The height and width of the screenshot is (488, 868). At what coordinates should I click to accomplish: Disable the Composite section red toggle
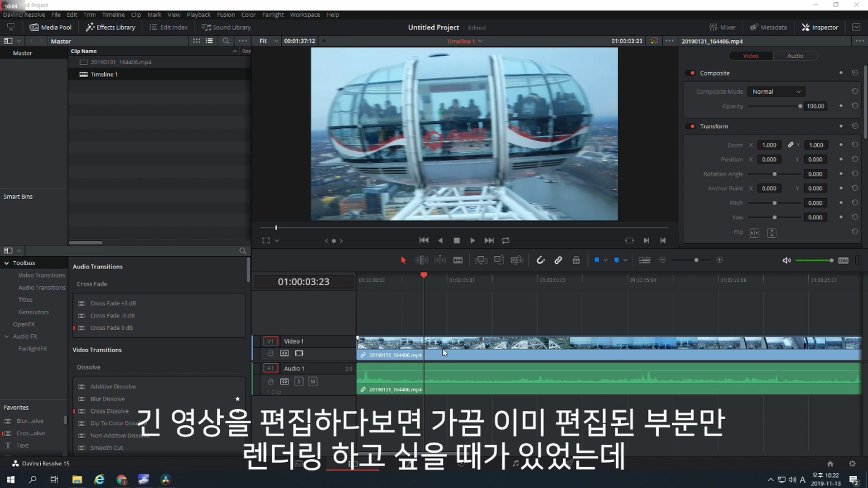tap(692, 73)
